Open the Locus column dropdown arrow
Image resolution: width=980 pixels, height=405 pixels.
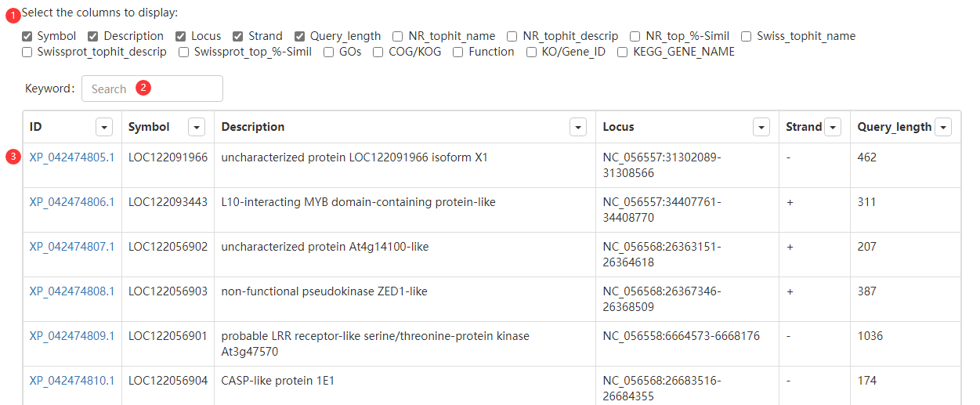point(761,127)
